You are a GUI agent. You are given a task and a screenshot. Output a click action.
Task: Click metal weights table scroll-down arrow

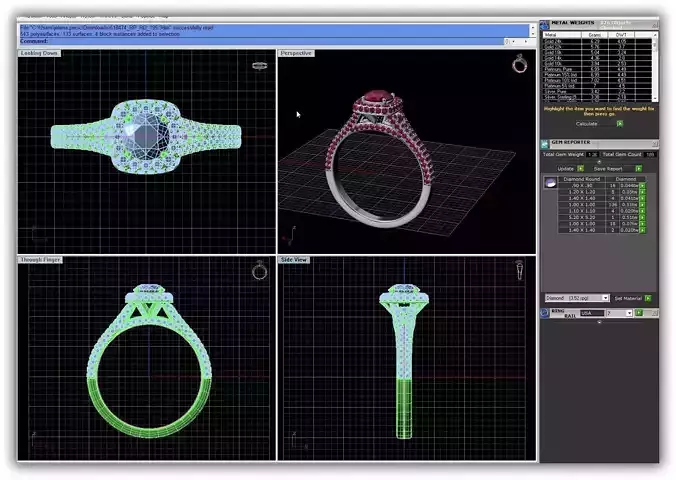click(655, 99)
